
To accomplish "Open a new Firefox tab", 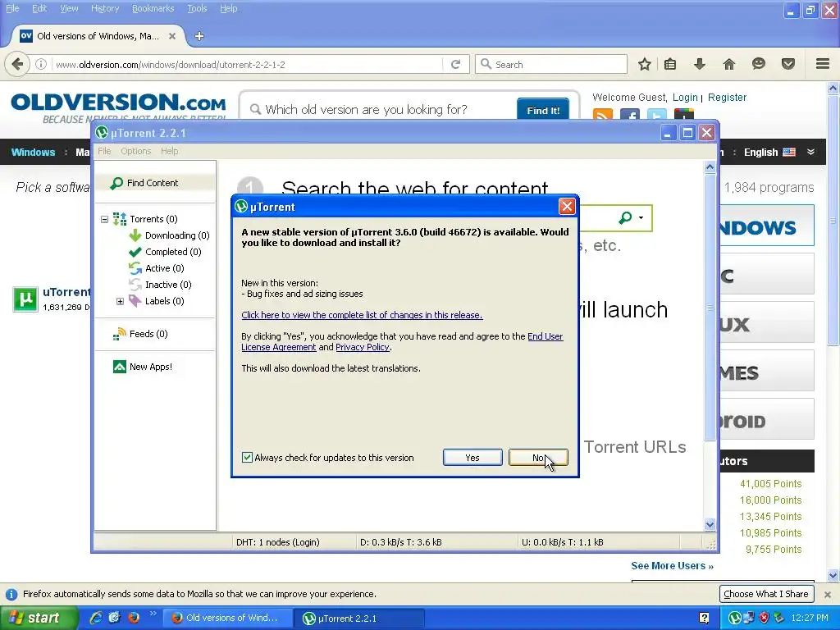I will coord(199,36).
